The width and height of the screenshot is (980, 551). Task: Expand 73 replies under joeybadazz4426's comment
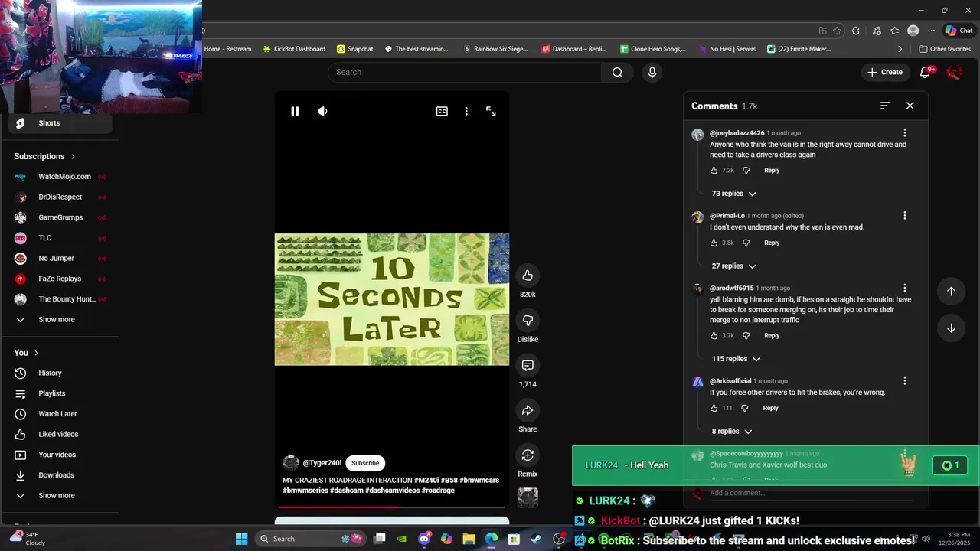pyautogui.click(x=733, y=194)
